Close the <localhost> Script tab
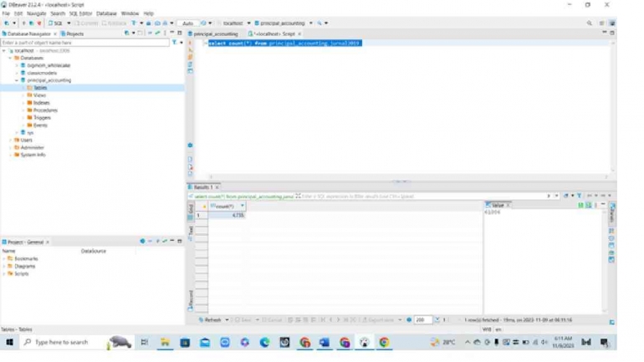The image size is (644, 362). pos(299,33)
